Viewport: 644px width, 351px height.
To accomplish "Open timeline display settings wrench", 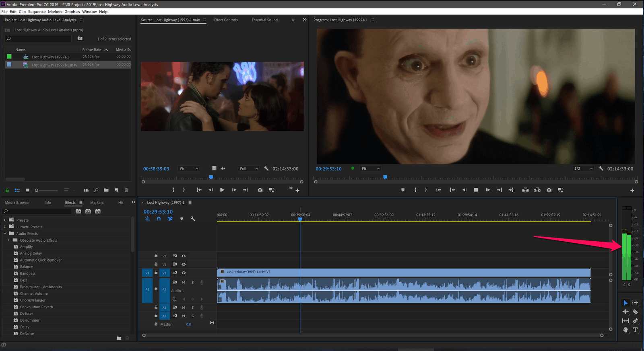I will (x=193, y=219).
